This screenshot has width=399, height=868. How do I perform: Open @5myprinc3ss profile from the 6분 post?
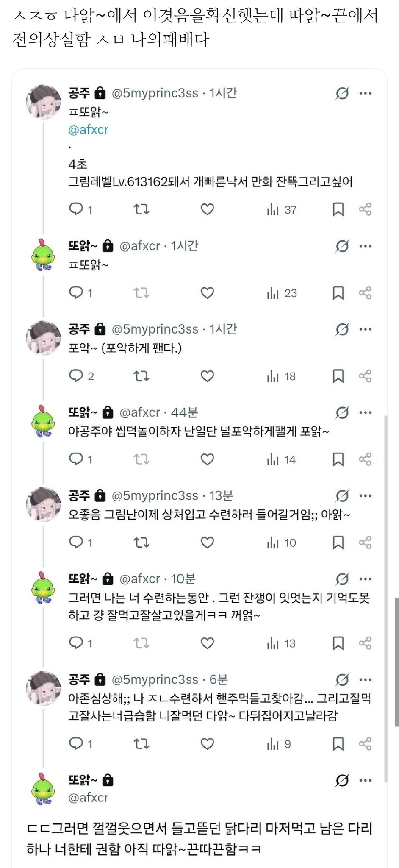(155, 680)
